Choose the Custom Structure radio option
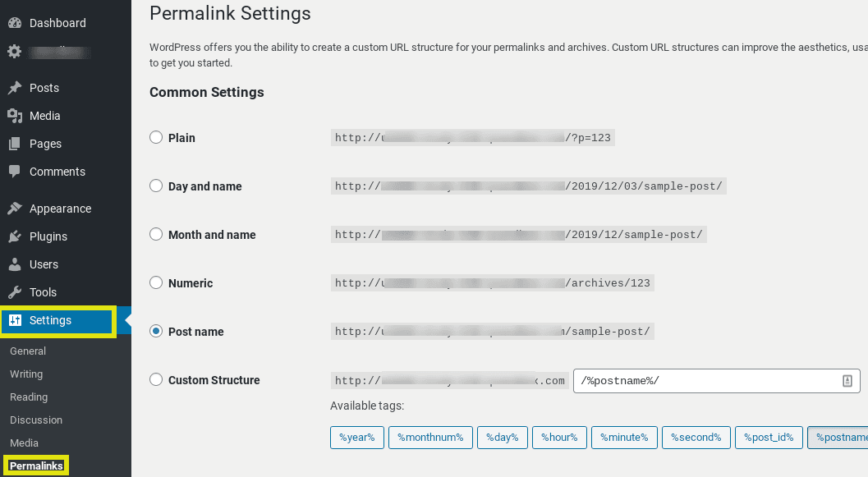Viewport: 868px width, 477px height. [156, 379]
